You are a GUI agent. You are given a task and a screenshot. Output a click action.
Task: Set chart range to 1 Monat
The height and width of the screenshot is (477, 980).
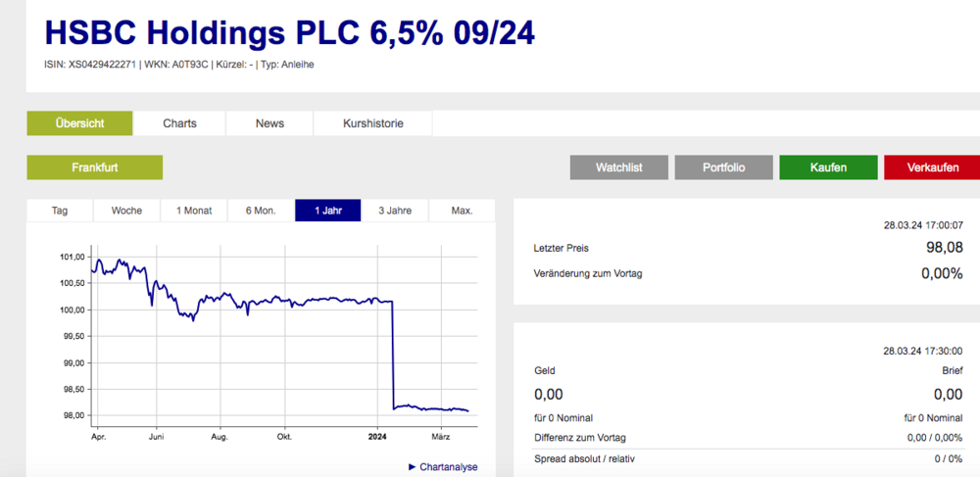click(x=194, y=211)
